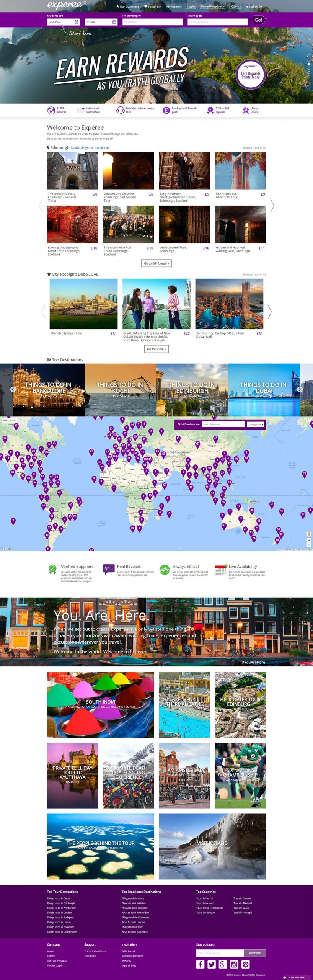Open the To Date calendar icon
This screenshot has width=313, height=980.
tap(114, 22)
